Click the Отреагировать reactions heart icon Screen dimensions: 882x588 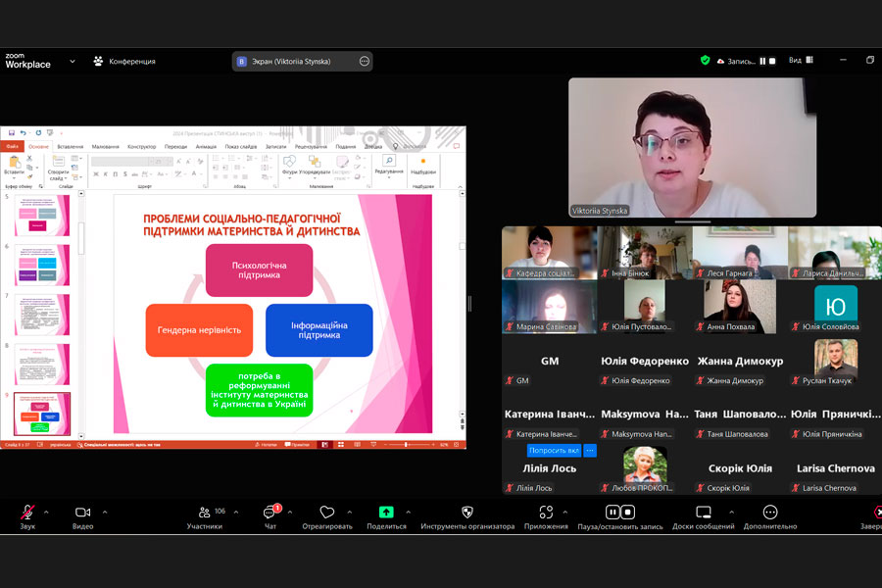click(x=326, y=513)
